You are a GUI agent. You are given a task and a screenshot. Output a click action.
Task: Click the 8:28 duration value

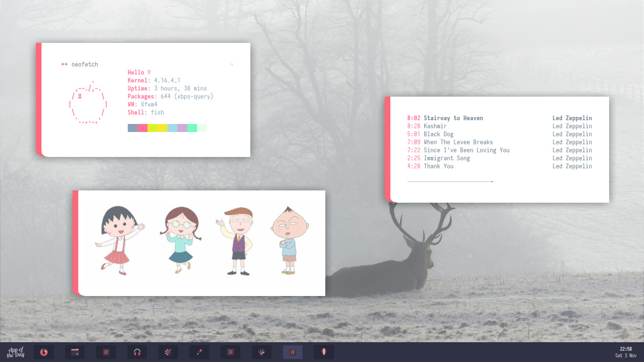(x=413, y=126)
